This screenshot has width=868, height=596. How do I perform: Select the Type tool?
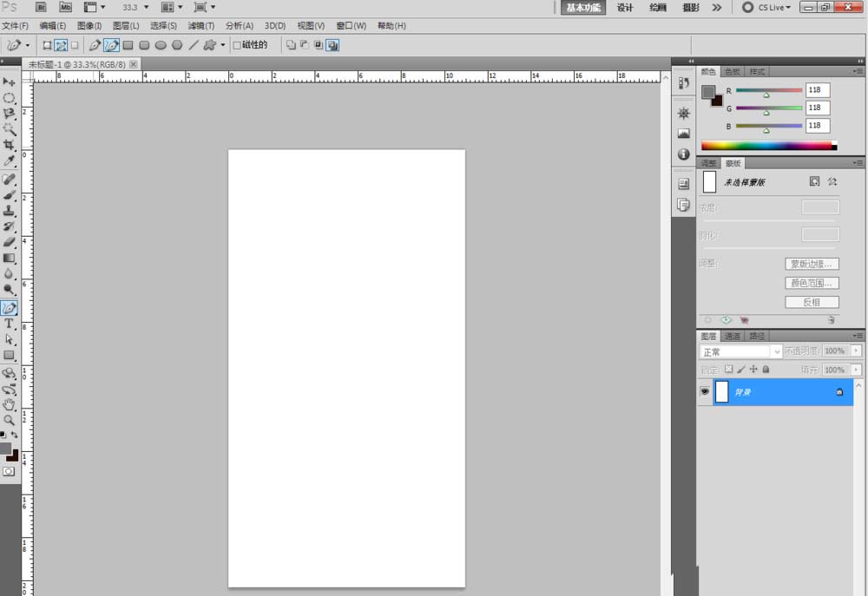coord(9,324)
